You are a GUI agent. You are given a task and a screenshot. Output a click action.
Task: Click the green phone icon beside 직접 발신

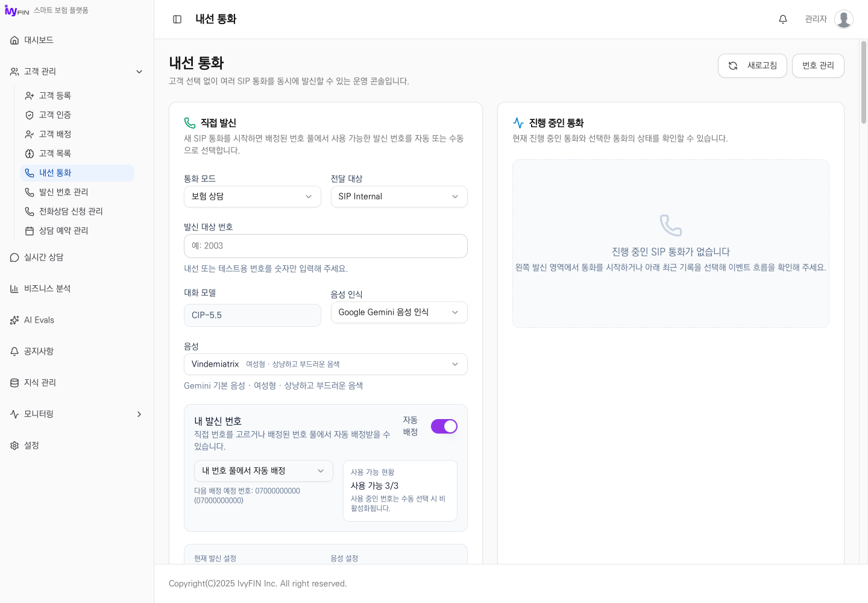pyautogui.click(x=190, y=123)
